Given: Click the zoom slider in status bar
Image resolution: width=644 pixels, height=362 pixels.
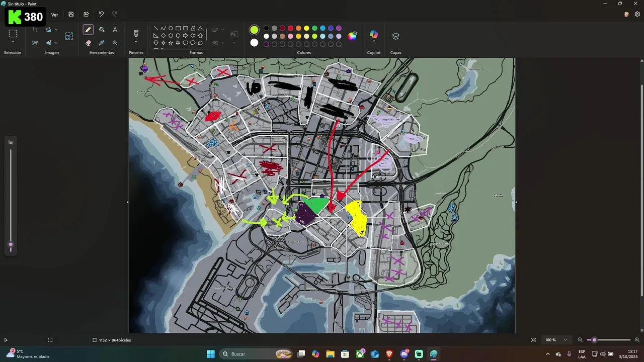Looking at the screenshot, I should pos(608,340).
